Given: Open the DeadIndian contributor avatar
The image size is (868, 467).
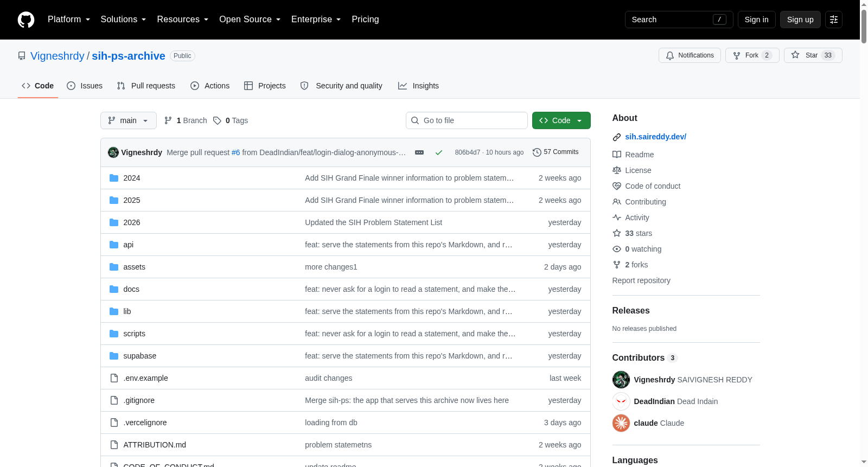Looking at the screenshot, I should pos(621,401).
